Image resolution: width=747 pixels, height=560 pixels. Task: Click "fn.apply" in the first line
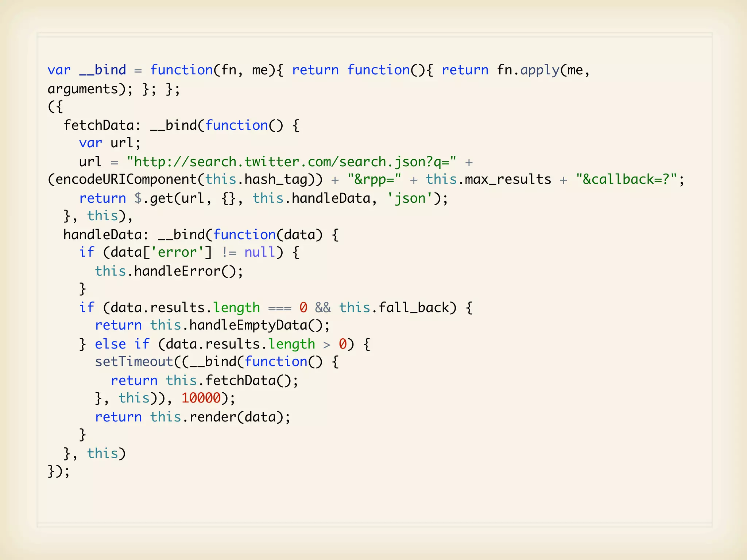[x=528, y=70]
